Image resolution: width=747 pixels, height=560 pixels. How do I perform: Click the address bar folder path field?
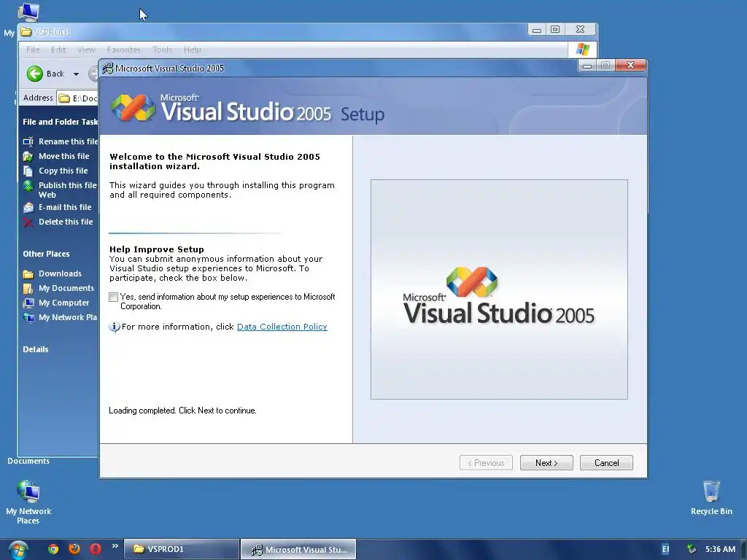(79, 98)
